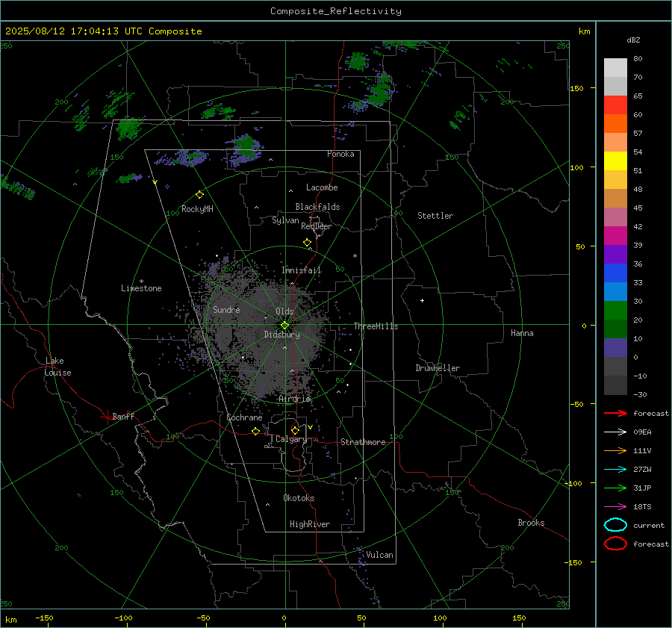Click the orange 111V arrow icon
This screenshot has width=672, height=628.
coord(615,450)
